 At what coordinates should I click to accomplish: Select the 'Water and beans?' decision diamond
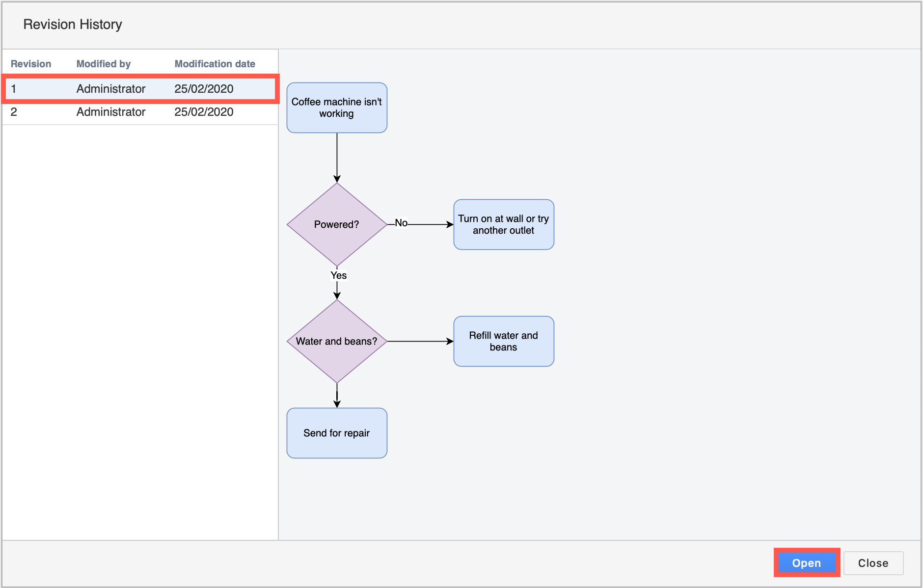(336, 341)
